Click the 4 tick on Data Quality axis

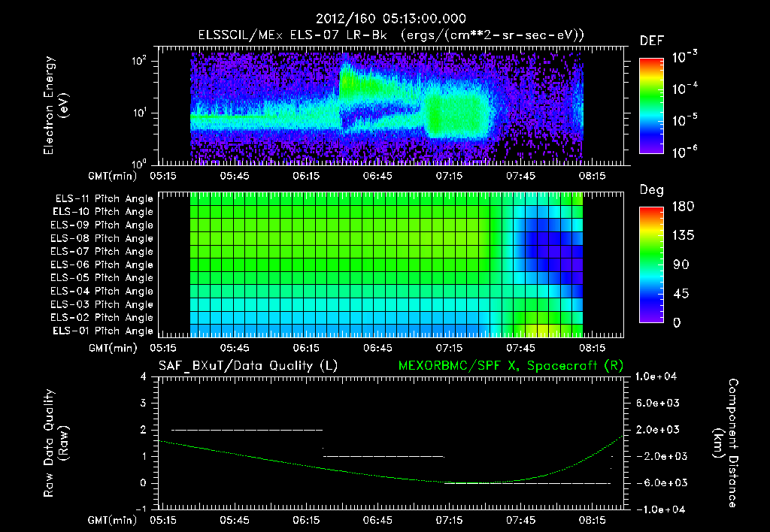tap(144, 376)
